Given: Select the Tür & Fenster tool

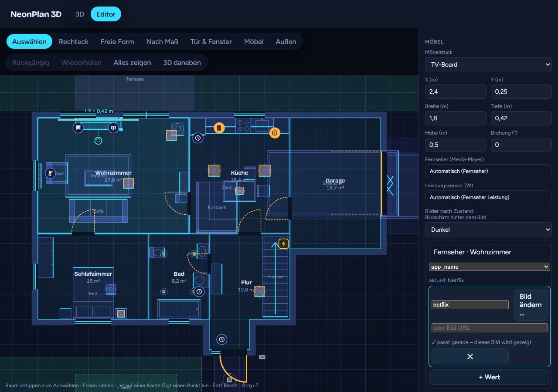Looking at the screenshot, I should (x=211, y=42).
